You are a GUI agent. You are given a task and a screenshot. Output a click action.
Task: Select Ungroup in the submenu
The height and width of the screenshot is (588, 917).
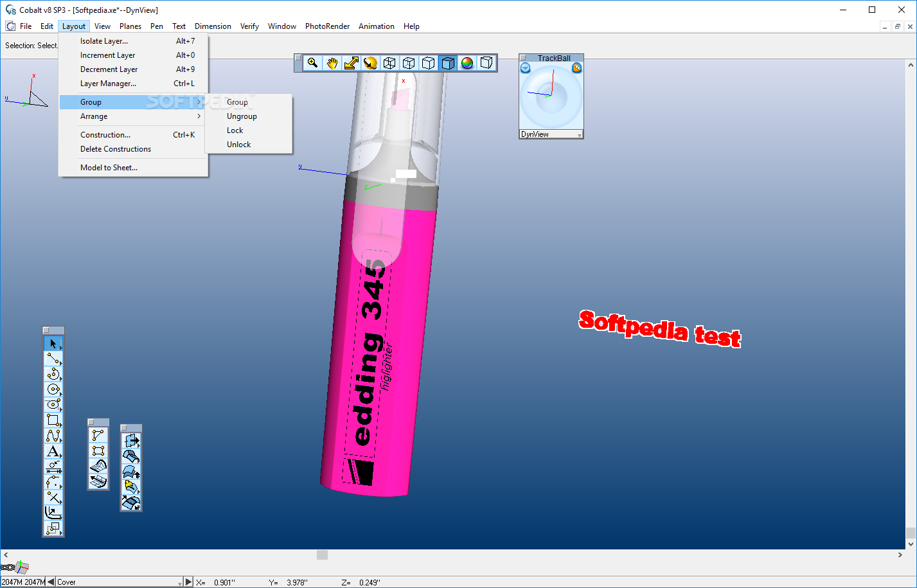(x=249, y=116)
